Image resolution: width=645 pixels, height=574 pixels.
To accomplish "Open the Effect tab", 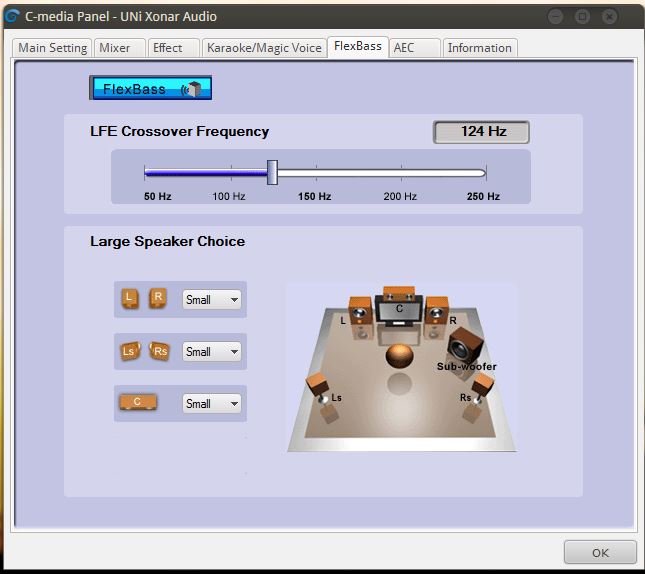I will coord(174,48).
